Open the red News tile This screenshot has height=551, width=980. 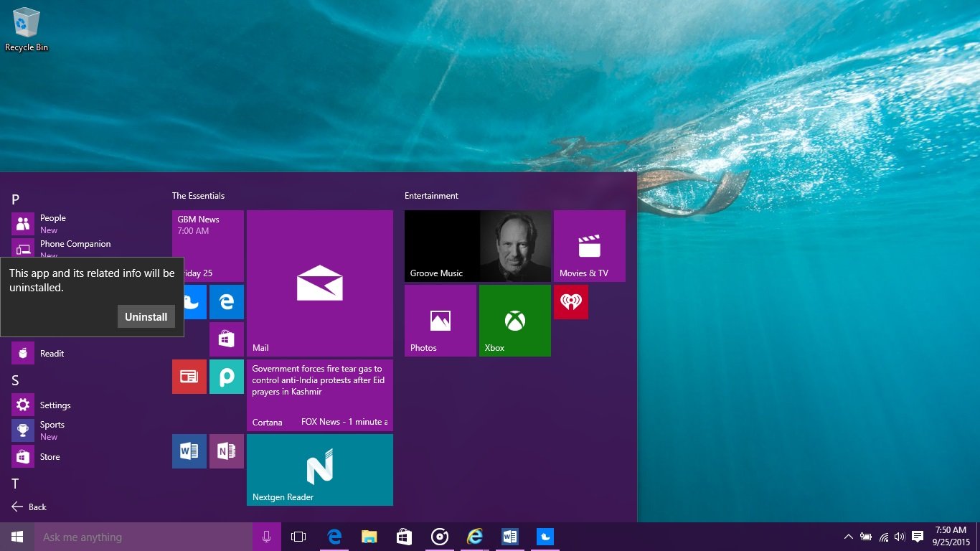point(189,377)
